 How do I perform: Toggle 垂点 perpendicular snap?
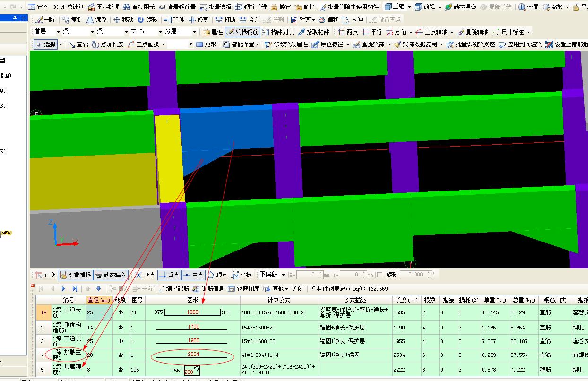click(169, 275)
